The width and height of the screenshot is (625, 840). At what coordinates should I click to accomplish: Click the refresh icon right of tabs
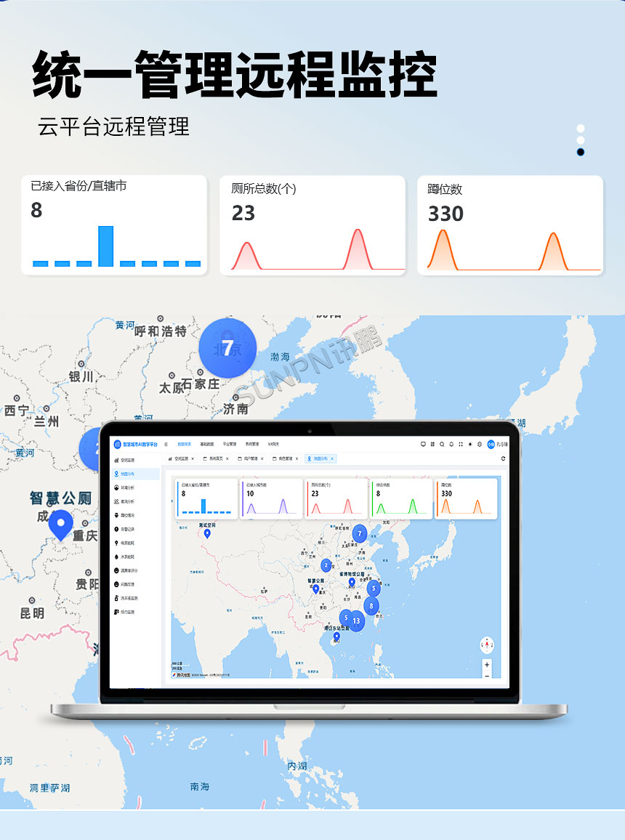click(503, 459)
